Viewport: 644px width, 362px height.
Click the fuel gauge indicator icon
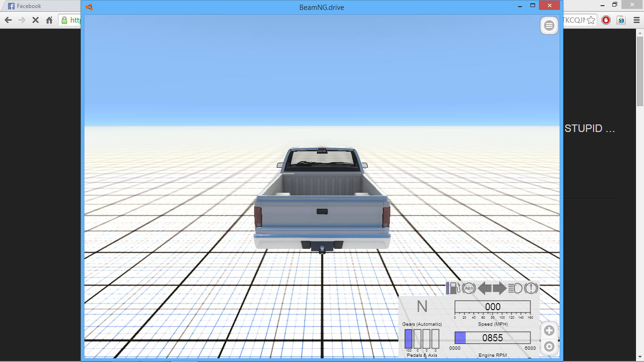(x=453, y=288)
